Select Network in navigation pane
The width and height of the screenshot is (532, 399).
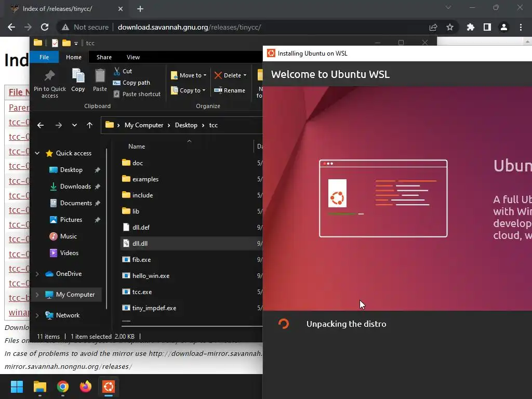[x=68, y=315]
